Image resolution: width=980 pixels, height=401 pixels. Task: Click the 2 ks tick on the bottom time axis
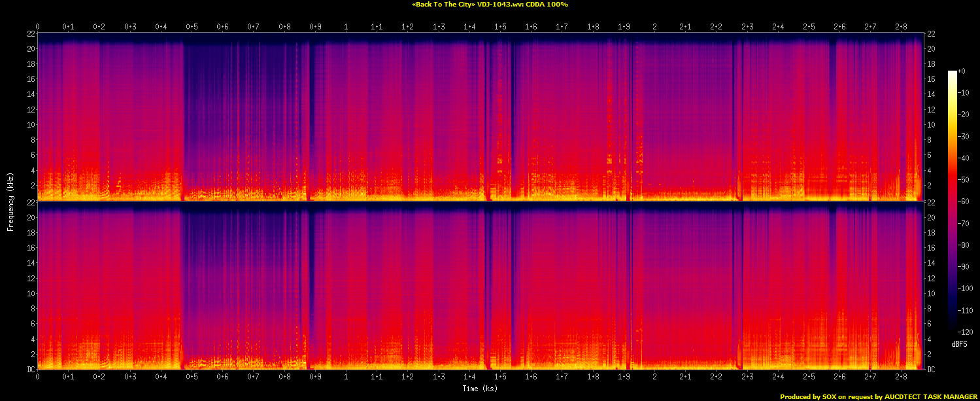click(x=654, y=376)
